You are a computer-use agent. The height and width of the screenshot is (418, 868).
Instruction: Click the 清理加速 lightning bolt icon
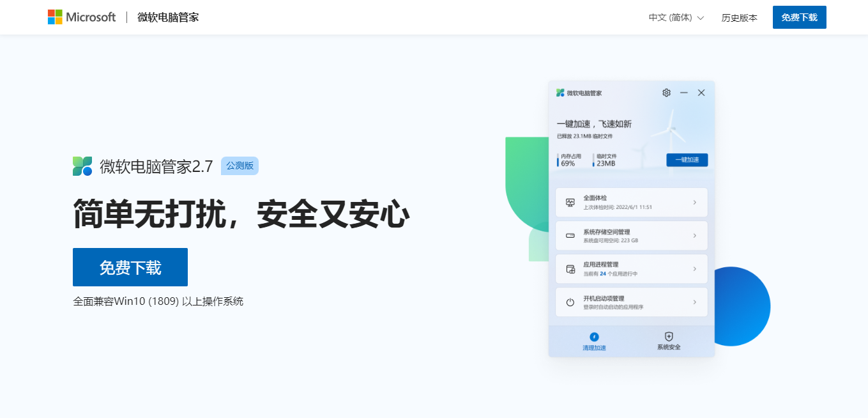(x=594, y=337)
